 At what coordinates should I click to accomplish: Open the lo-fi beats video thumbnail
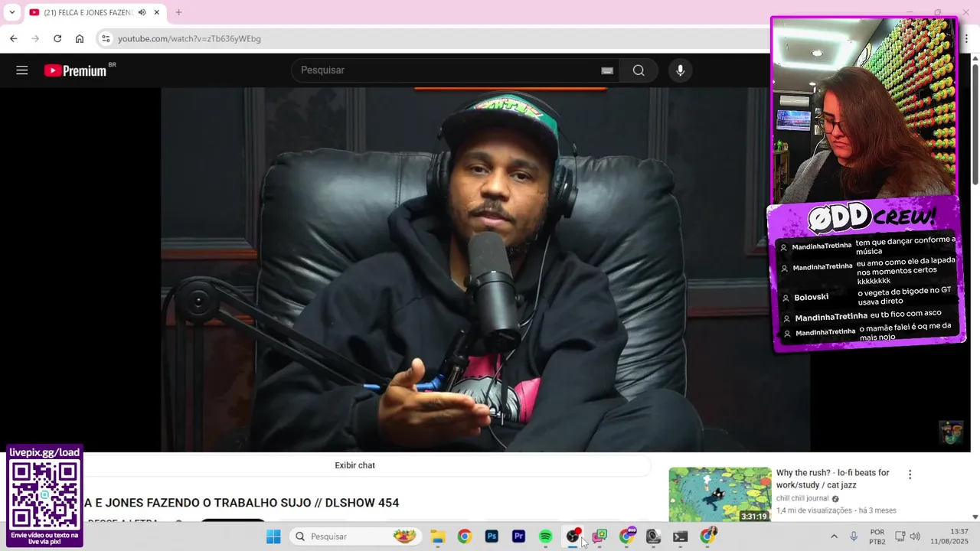tap(720, 495)
